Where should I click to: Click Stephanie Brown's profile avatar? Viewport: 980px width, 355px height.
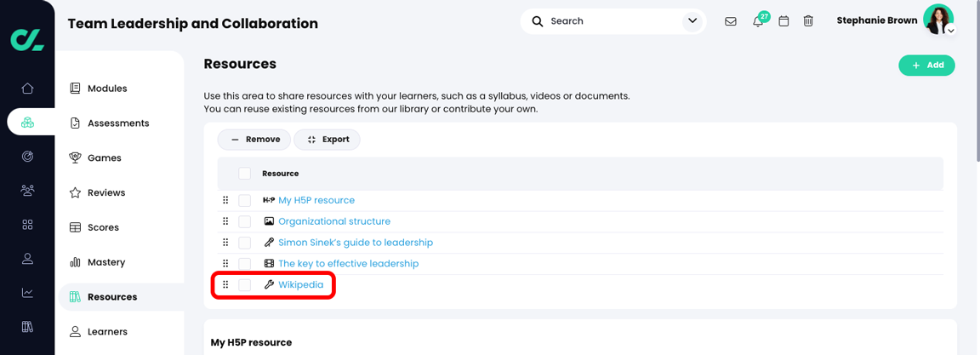click(x=937, y=20)
